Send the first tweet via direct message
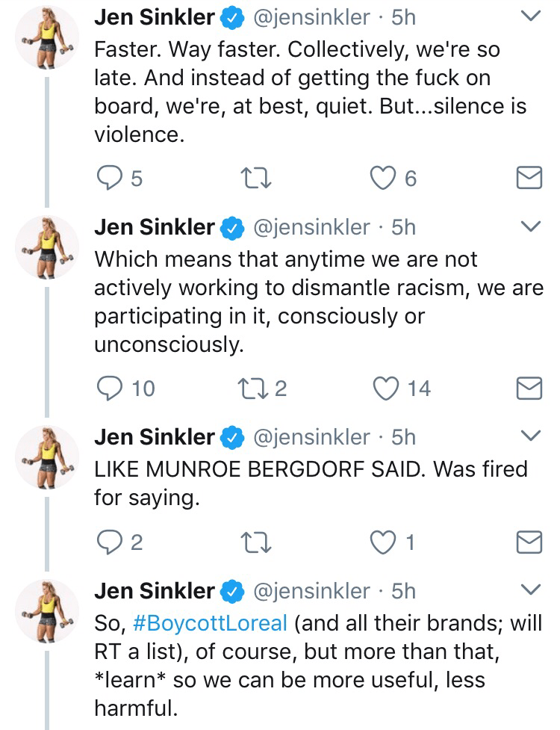This screenshot has height=730, width=560. [529, 178]
